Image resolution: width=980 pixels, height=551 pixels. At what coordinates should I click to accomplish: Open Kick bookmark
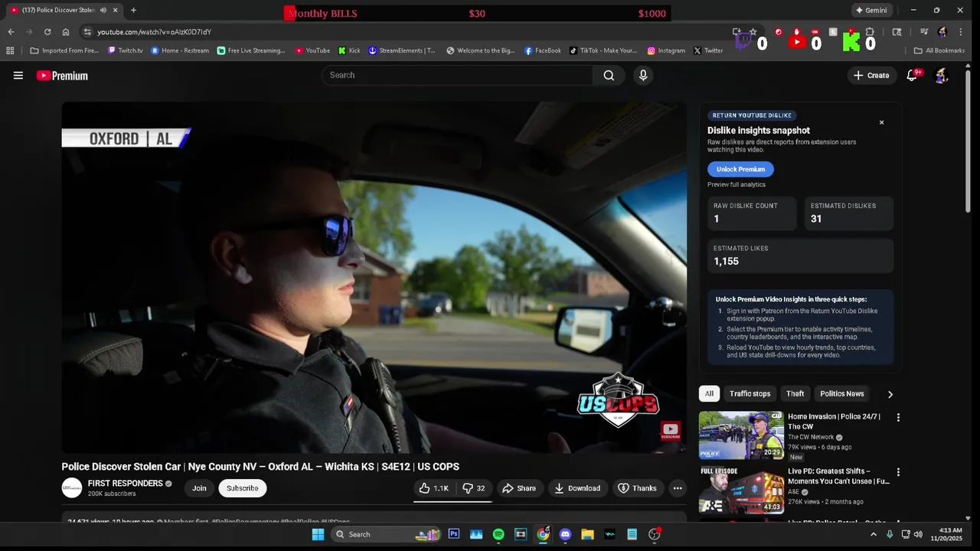tap(349, 51)
